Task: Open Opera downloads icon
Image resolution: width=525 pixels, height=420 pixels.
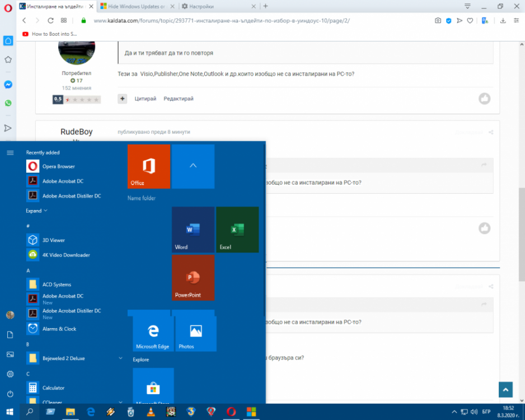Action: [x=503, y=21]
